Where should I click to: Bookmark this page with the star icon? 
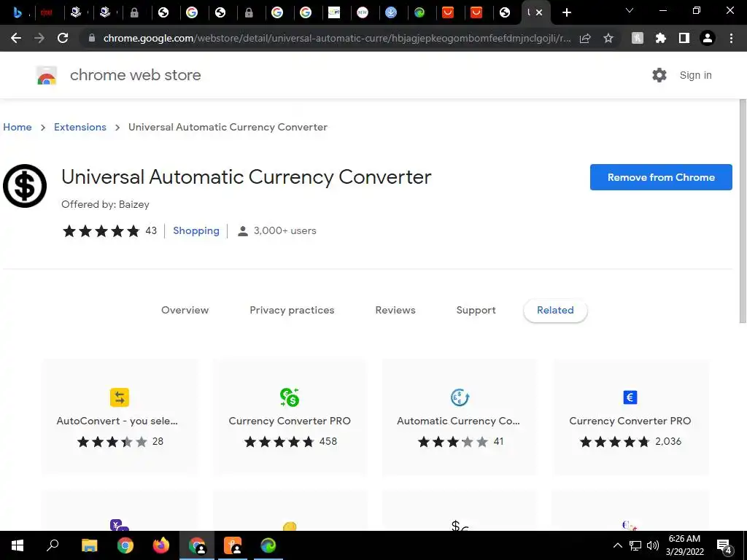(608, 38)
